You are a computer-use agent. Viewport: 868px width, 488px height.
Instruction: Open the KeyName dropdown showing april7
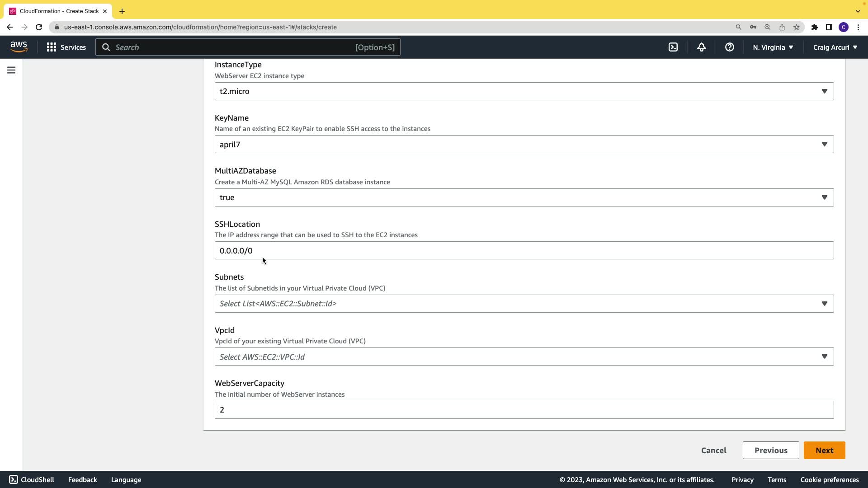[524, 144]
